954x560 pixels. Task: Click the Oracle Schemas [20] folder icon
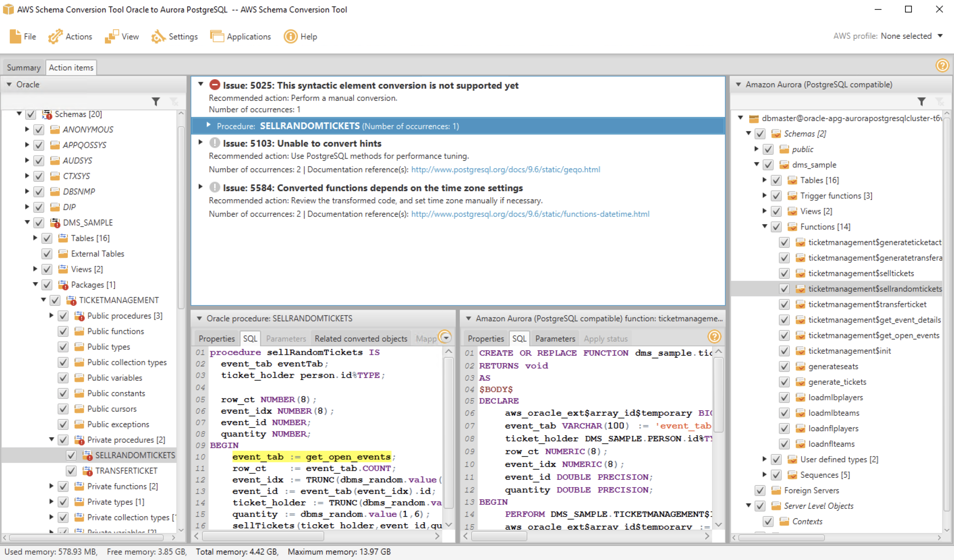(47, 114)
